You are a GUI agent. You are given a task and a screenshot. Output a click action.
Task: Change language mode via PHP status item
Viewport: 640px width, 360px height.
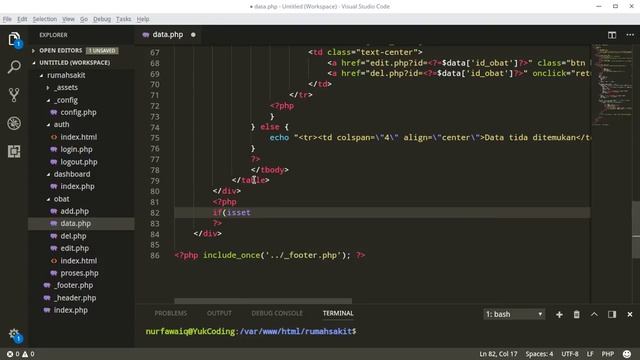(608, 354)
